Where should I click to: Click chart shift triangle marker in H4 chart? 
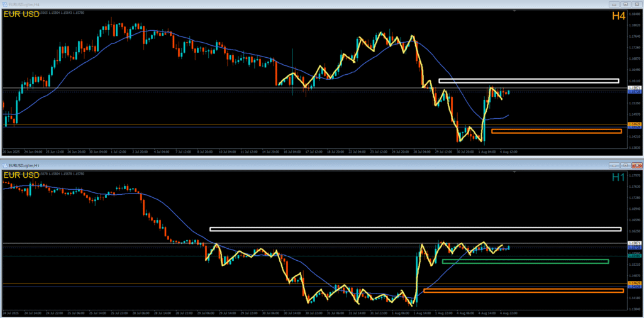click(514, 11)
